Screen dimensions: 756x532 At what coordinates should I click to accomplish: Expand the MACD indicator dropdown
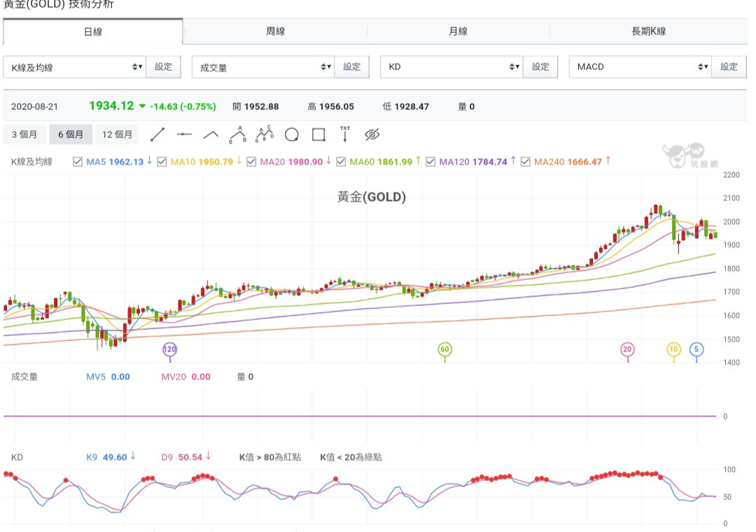pyautogui.click(x=640, y=67)
